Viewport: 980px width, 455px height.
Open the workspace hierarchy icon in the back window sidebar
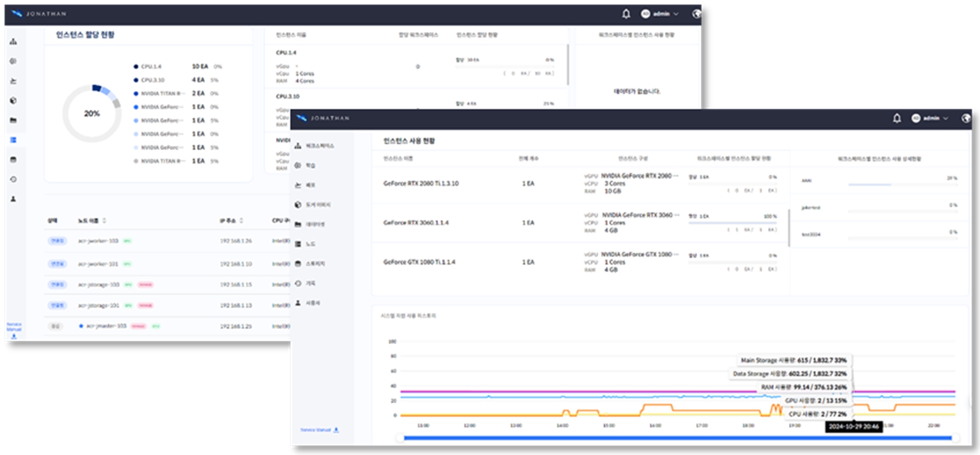(x=13, y=42)
